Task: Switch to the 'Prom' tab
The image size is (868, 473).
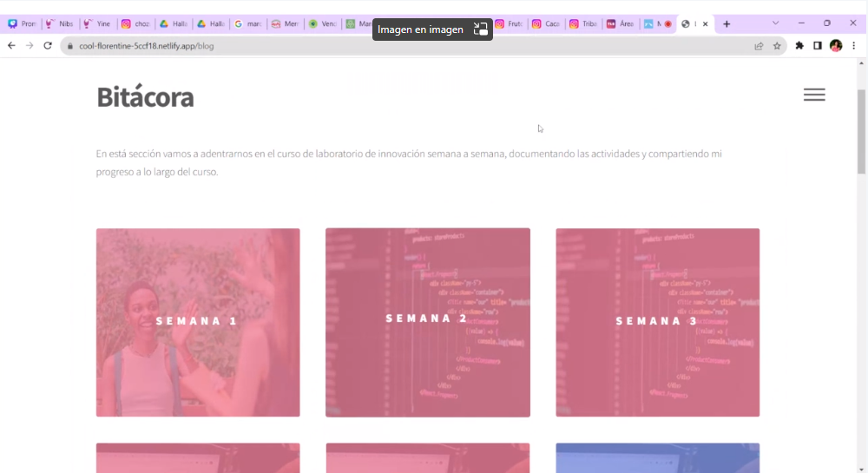Action: 23,23
